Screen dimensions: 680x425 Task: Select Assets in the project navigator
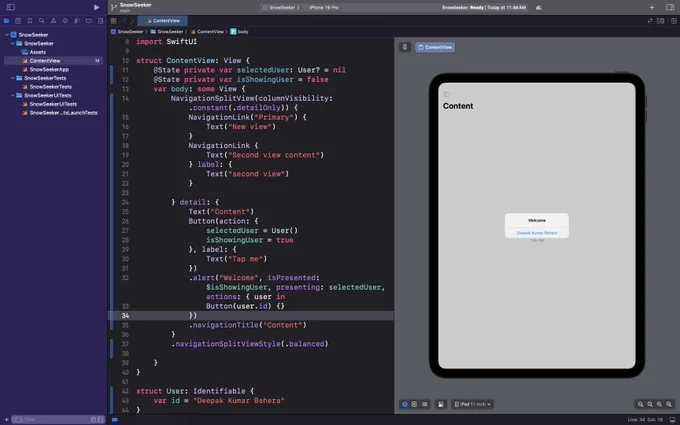[x=34, y=52]
